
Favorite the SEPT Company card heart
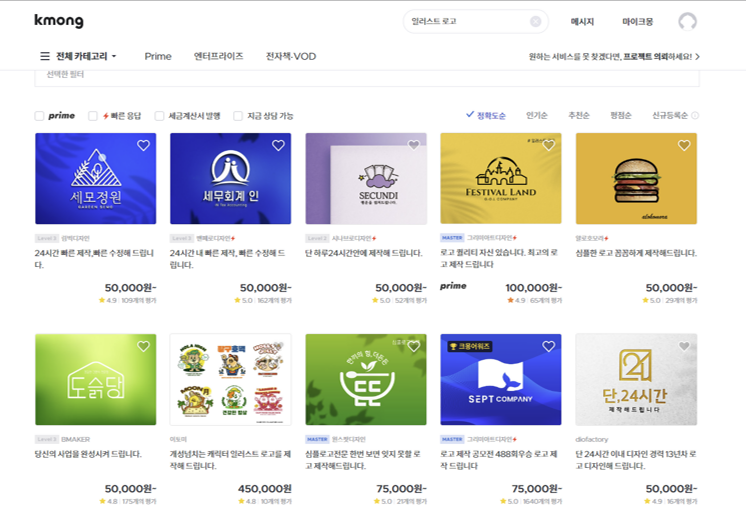pos(549,346)
